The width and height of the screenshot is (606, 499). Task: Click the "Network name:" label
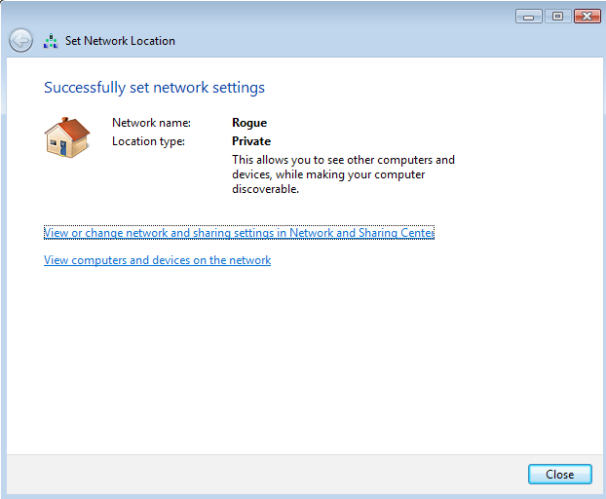(x=150, y=124)
